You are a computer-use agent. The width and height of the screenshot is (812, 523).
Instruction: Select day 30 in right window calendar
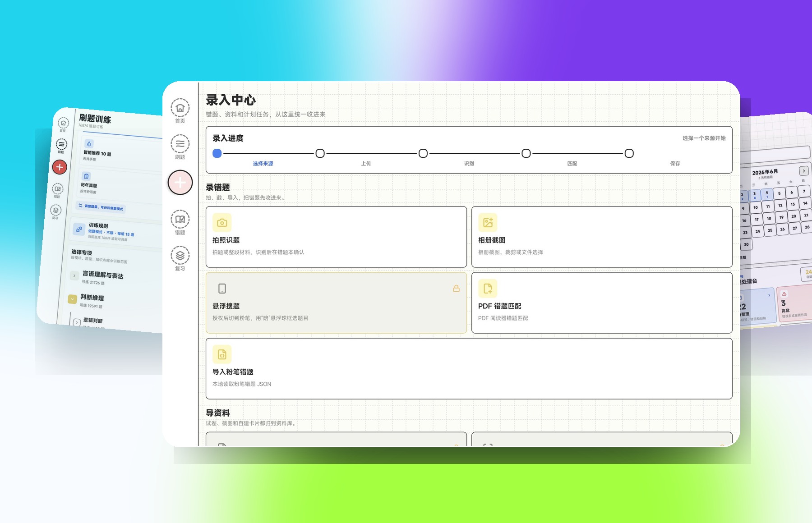coord(746,244)
